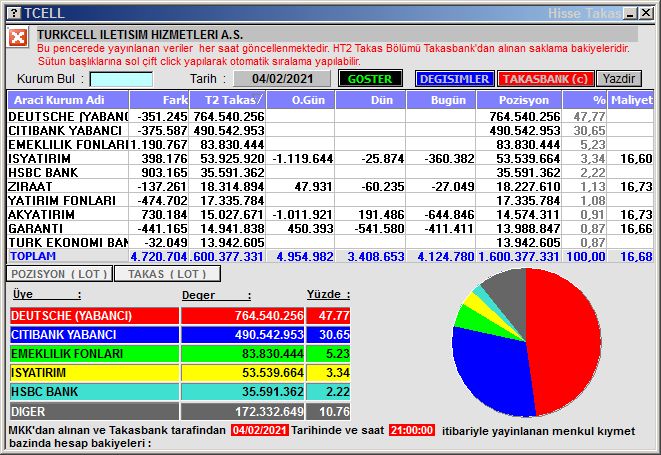Click the TOPLAM totals row label
Screen dimensions: 661x455
click(x=33, y=256)
